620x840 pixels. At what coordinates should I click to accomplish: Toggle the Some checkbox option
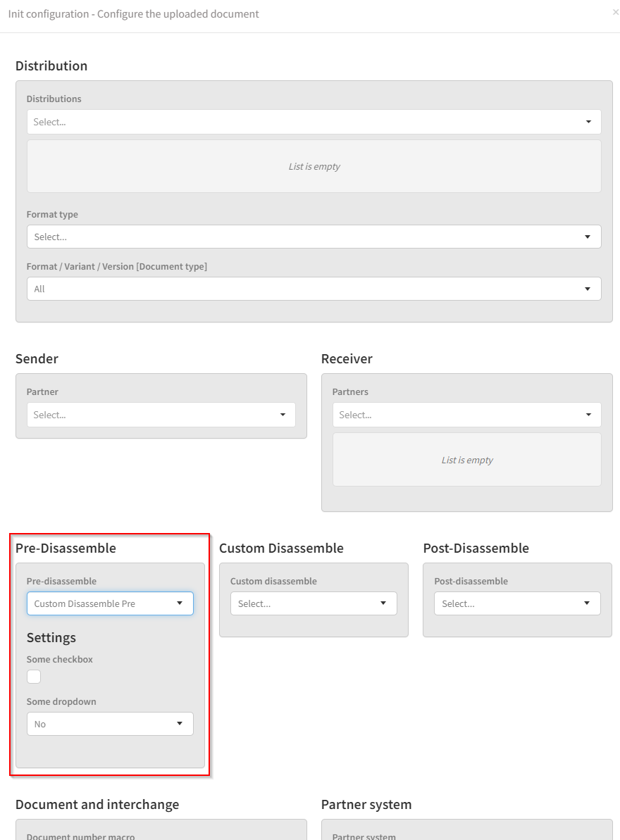(34, 677)
